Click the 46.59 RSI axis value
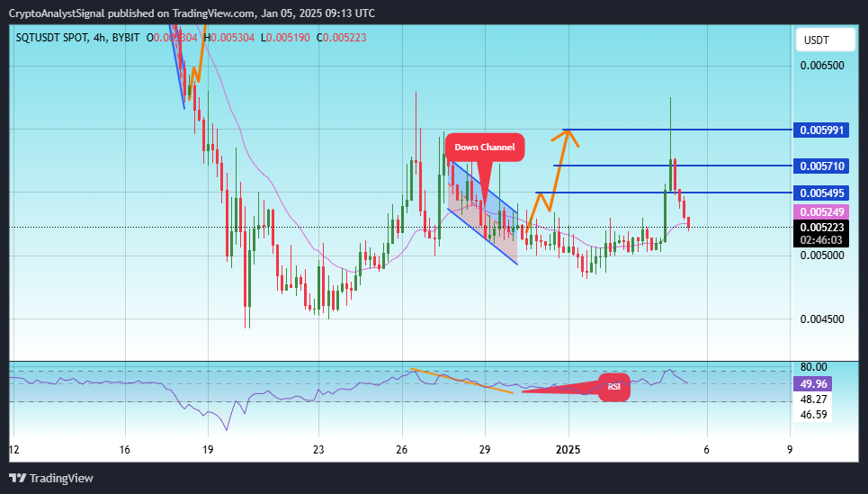This screenshot has height=494, width=868. (x=813, y=414)
